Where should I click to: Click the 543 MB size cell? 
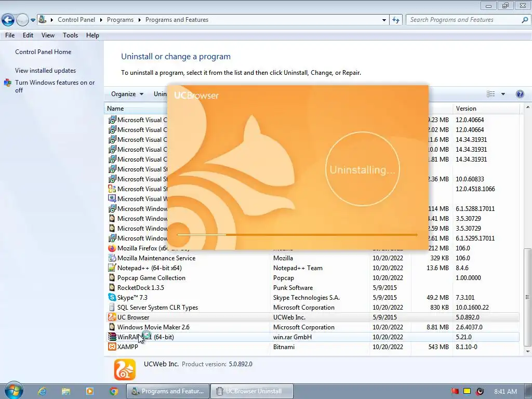(438, 347)
